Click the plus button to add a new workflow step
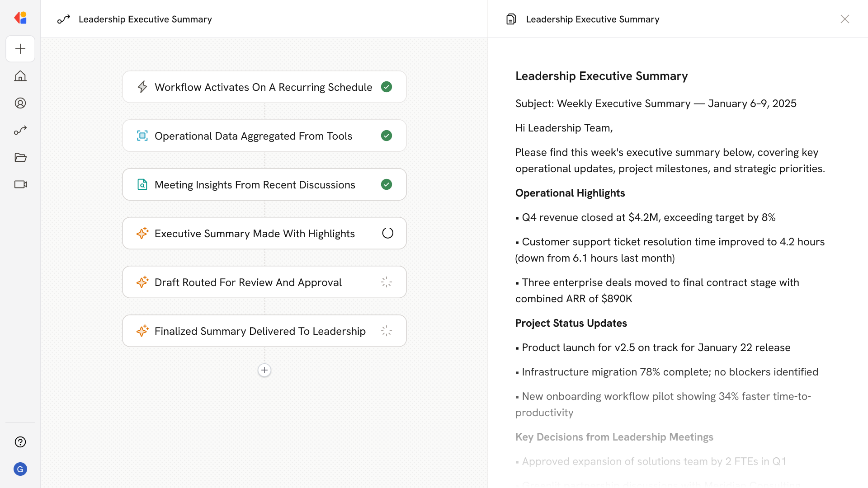This screenshot has height=488, width=868. pos(264,370)
